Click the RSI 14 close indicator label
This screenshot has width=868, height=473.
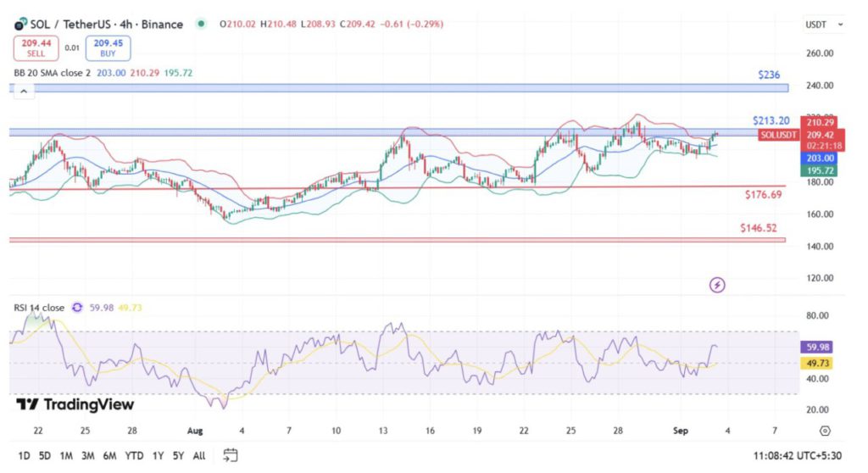(x=39, y=308)
